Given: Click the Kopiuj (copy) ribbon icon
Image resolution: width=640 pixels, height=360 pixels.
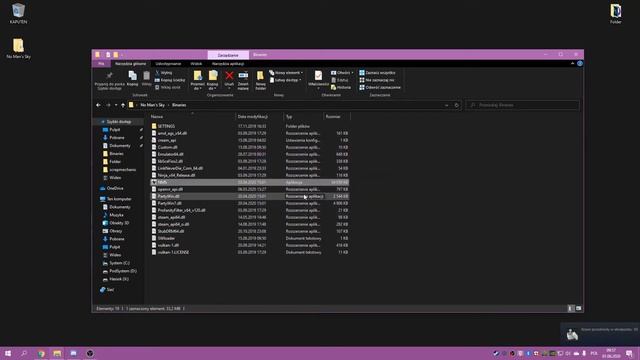Looking at the screenshot, I should pyautogui.click(x=132, y=78).
